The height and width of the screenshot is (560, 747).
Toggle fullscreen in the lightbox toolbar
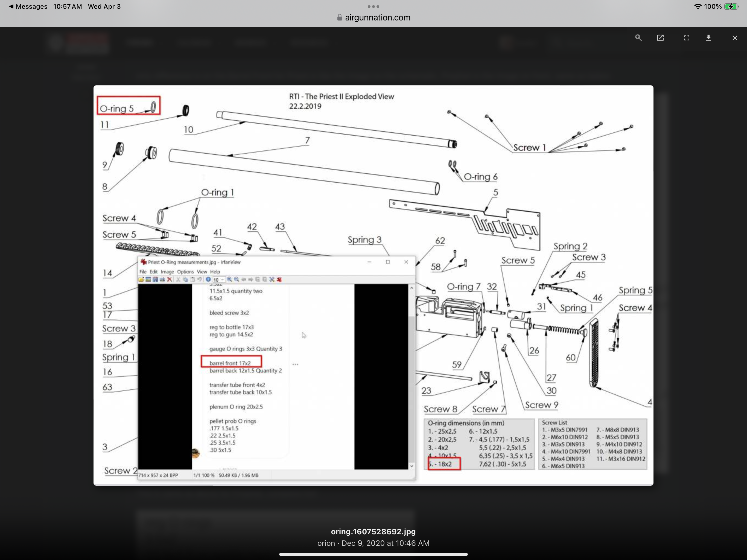coord(687,38)
